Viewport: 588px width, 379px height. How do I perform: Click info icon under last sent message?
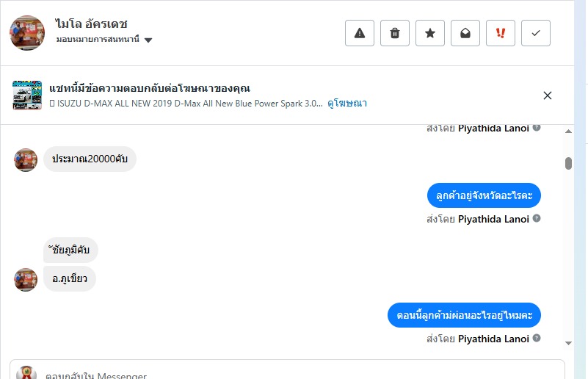click(537, 339)
